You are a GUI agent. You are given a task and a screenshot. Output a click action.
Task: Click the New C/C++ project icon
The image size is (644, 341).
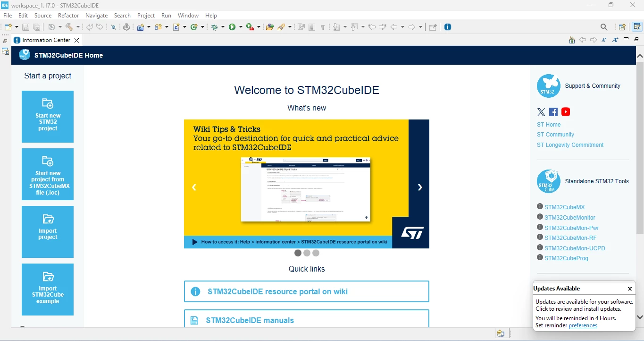(141, 27)
